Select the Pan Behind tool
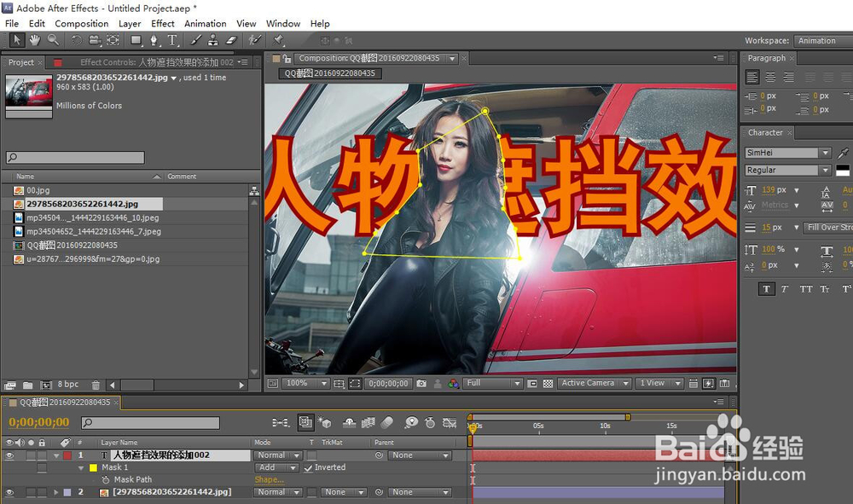 tap(113, 40)
